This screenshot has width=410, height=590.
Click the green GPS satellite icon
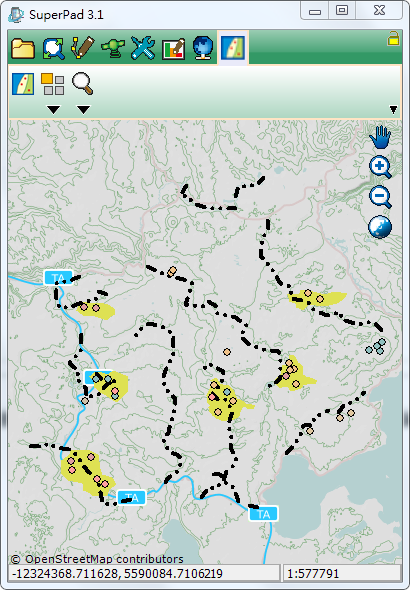coord(113,48)
